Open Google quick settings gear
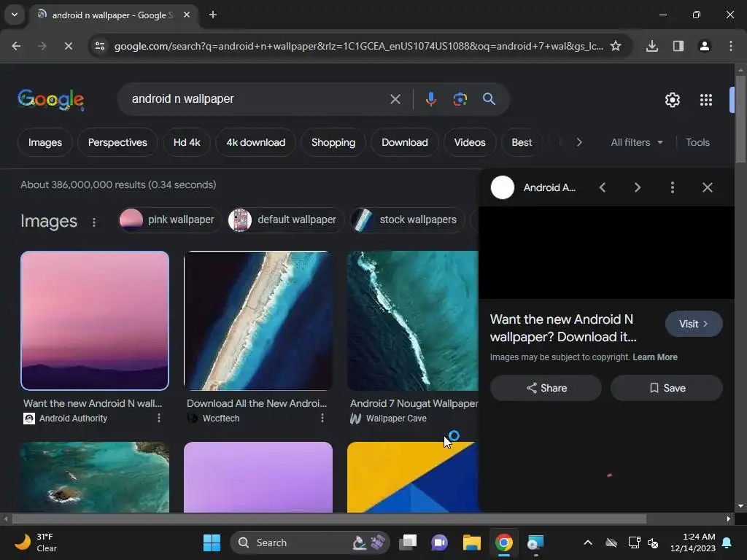Screen dimensions: 747x560 [x=672, y=99]
